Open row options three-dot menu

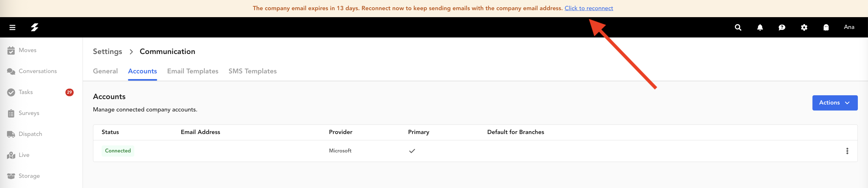tap(847, 151)
